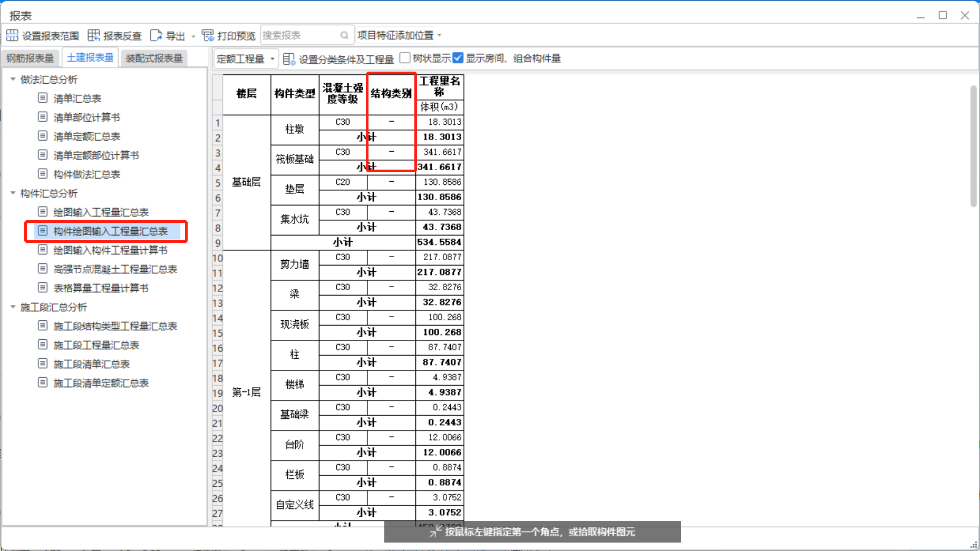Open the 定额工程量 combo box
The width and height of the screenshot is (980, 551).
coord(245,58)
